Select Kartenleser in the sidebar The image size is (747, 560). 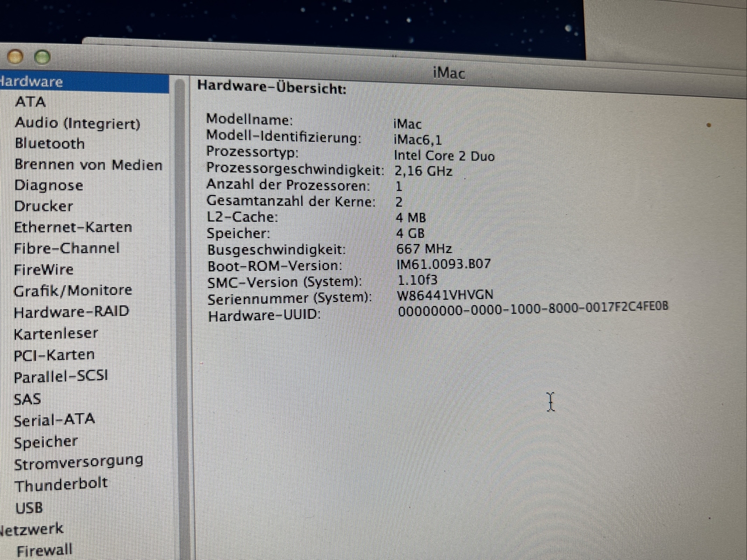coord(56,334)
